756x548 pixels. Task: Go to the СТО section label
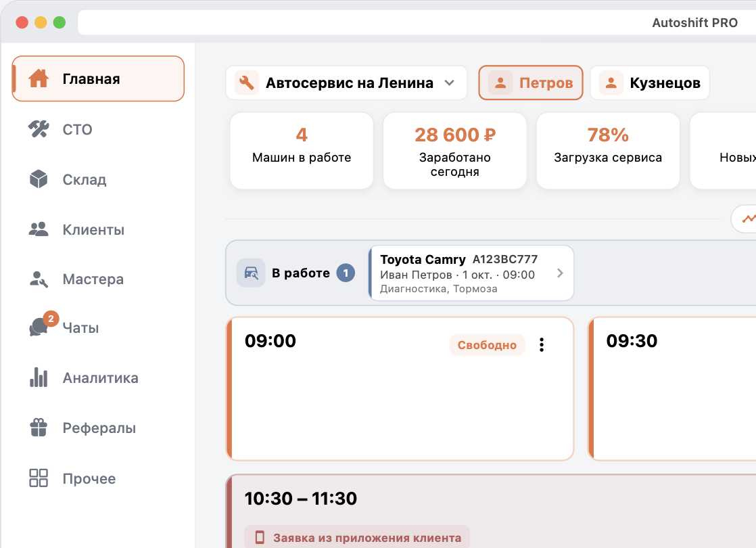click(x=77, y=129)
